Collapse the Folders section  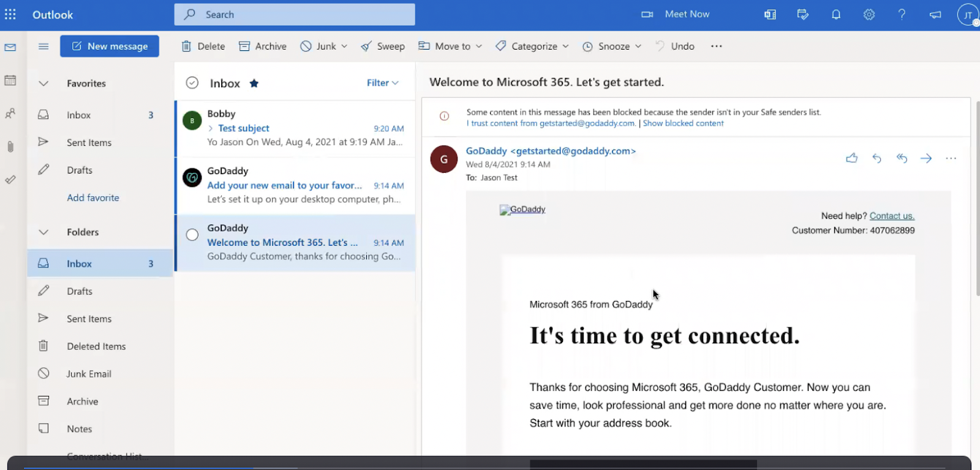pyautogui.click(x=43, y=232)
